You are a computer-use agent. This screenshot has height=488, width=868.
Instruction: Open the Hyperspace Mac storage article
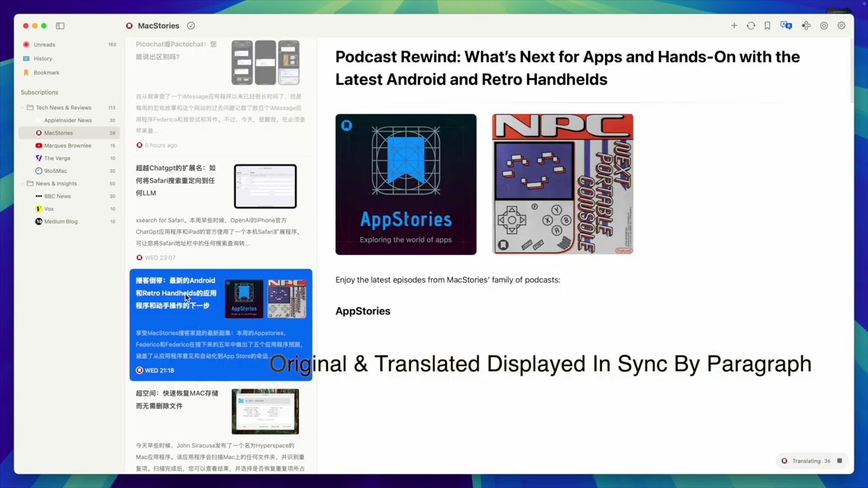(x=220, y=430)
